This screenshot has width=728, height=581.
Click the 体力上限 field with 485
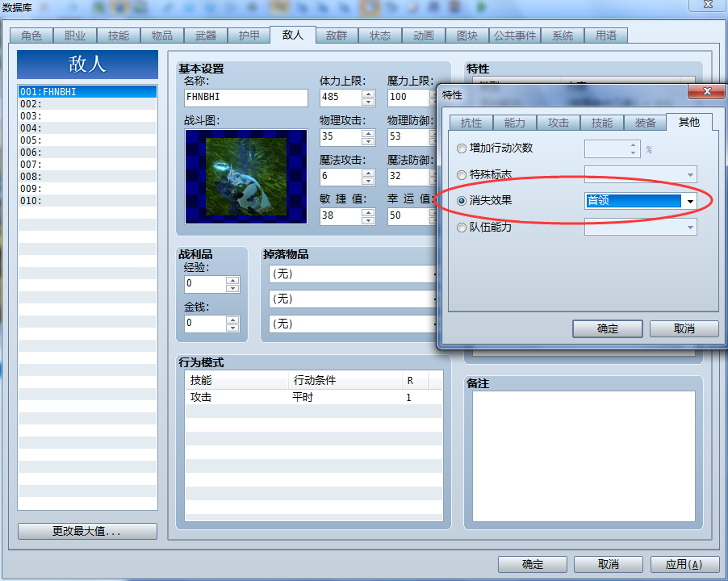(341, 98)
